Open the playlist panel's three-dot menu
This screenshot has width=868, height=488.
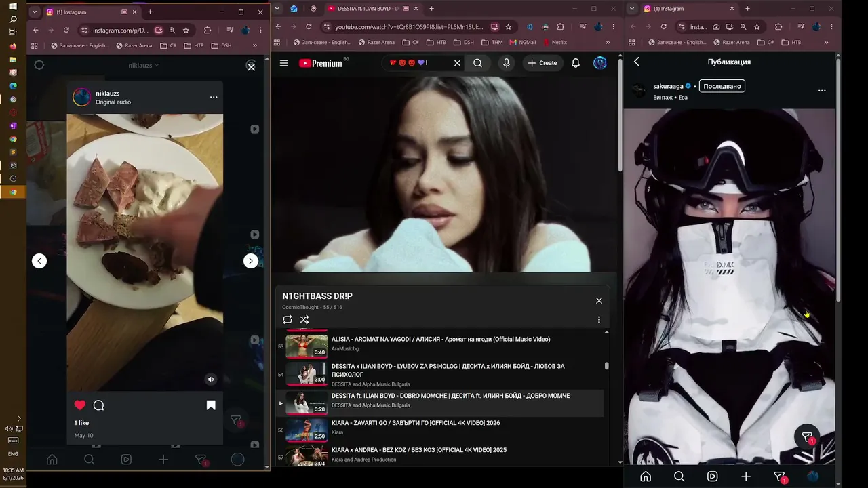point(599,320)
